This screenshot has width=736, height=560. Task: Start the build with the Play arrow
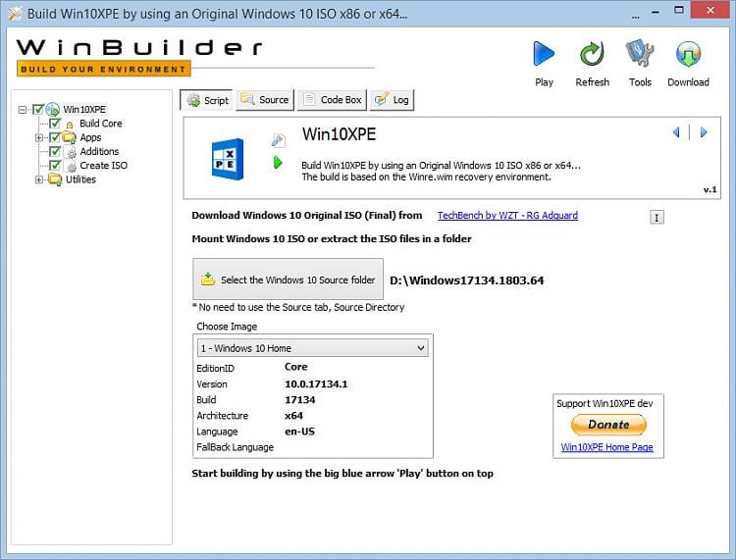tap(544, 54)
